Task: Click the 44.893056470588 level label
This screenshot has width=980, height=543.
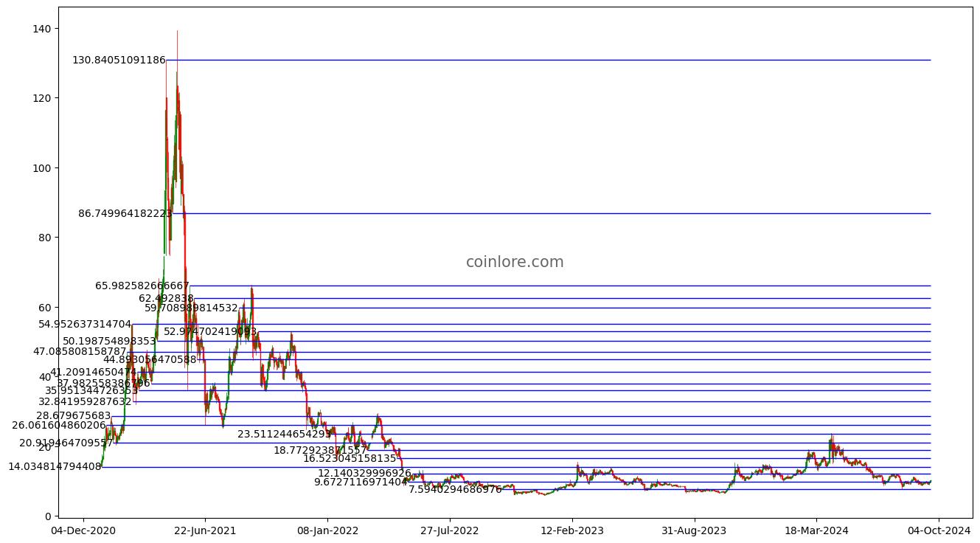Action: pos(150,359)
